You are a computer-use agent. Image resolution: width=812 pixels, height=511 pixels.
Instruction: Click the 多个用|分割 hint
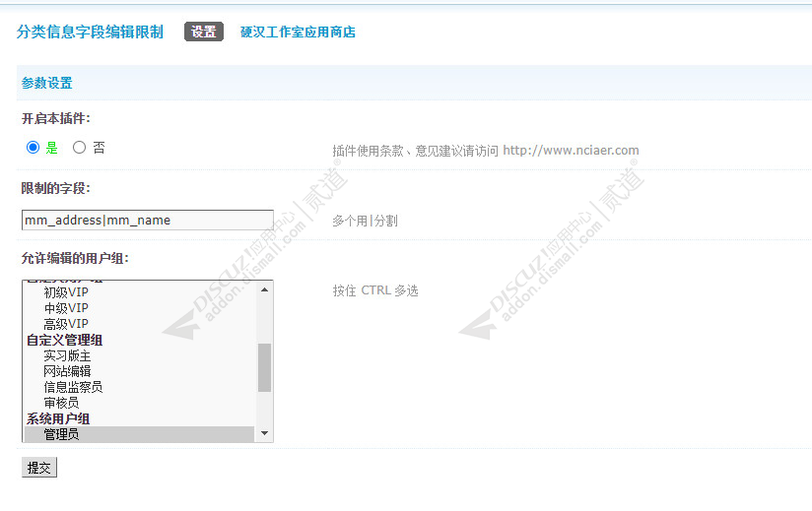click(x=365, y=221)
